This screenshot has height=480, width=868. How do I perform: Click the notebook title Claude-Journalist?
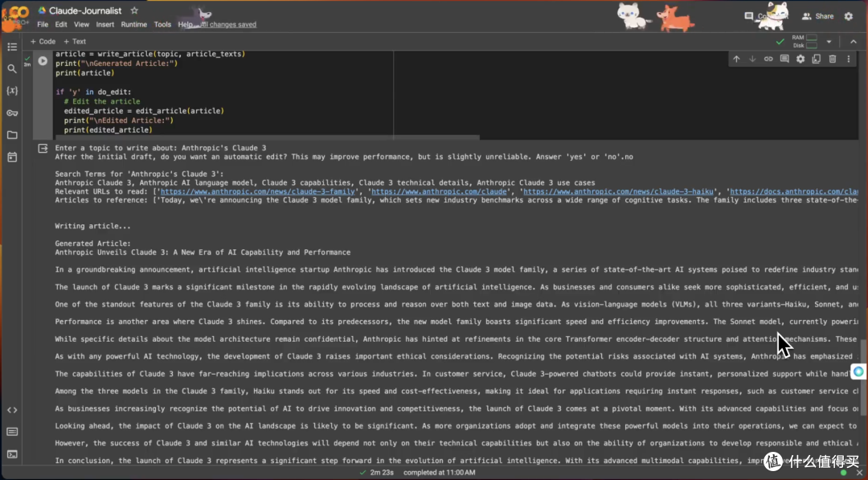click(85, 10)
